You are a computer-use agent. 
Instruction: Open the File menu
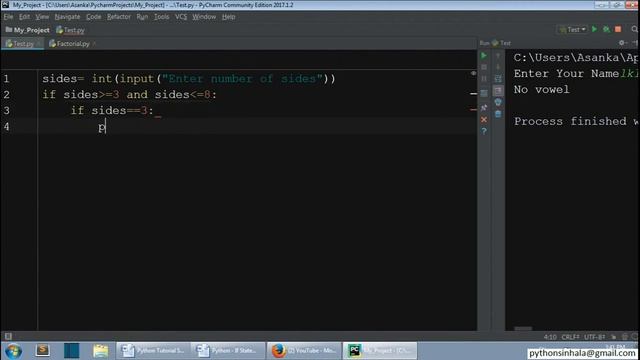8,17
